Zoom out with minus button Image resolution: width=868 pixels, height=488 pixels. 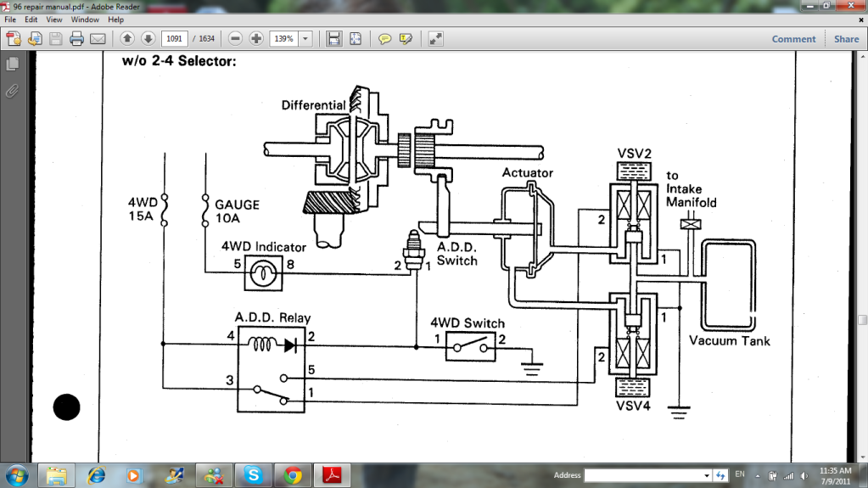click(x=235, y=39)
